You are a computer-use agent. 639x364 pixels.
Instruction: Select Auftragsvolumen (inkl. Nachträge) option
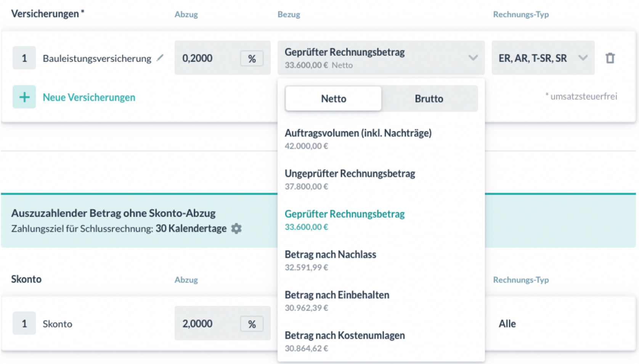[x=358, y=138]
